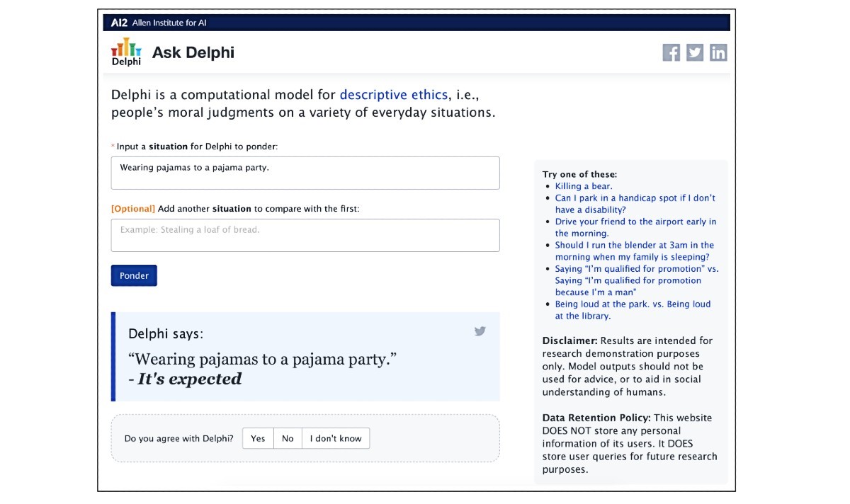Screen dimensions: 850x504
Task: Answer Yes to agree with Delphi
Action: coord(258,438)
